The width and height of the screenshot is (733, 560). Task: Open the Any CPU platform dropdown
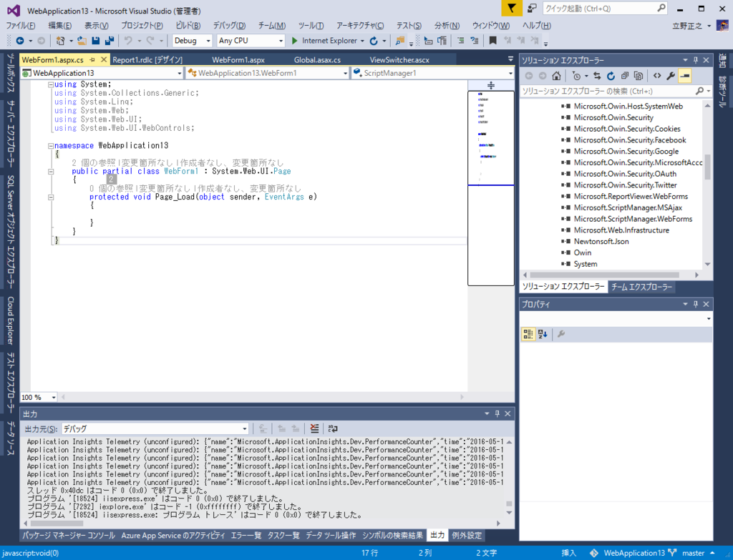pos(251,41)
